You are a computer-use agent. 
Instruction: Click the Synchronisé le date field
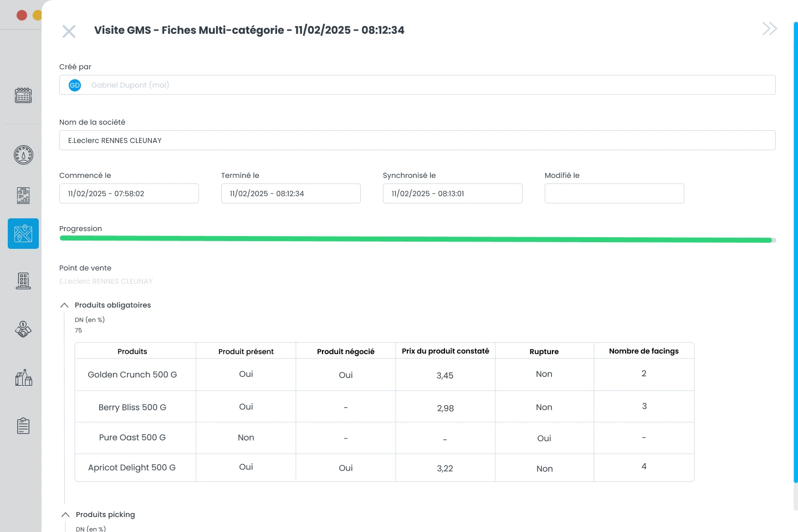click(453, 193)
